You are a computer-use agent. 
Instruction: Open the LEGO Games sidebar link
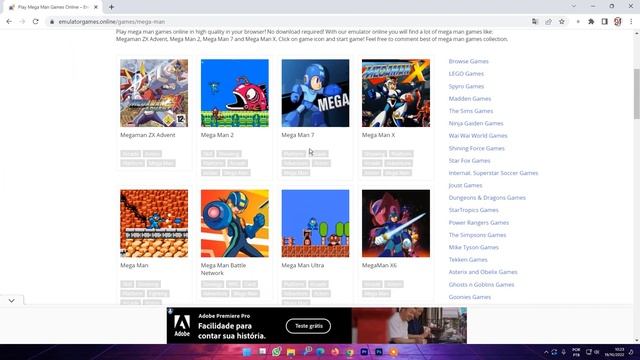pos(466,74)
